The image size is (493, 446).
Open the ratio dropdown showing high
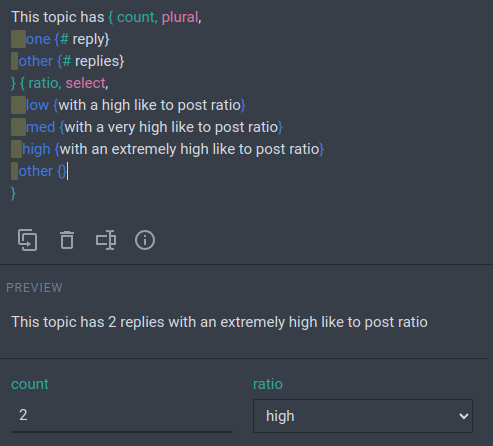pyautogui.click(x=363, y=416)
